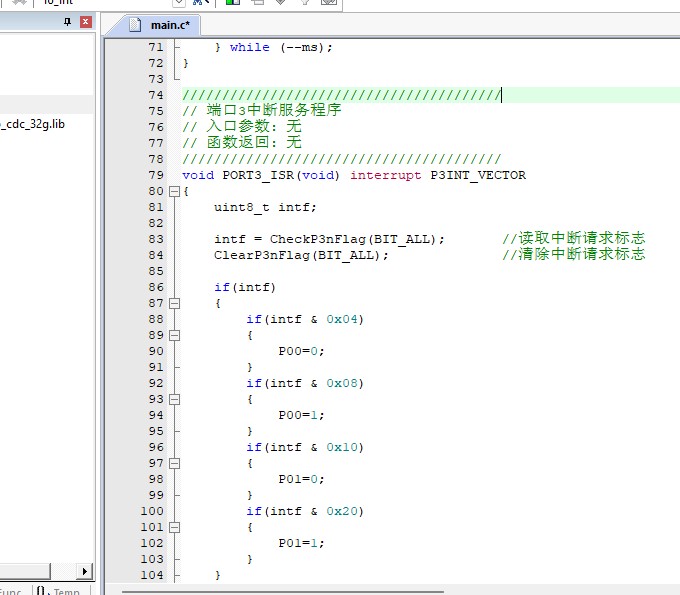This screenshot has width=680, height=595.
Task: Click the P00=1; statement
Action: (x=301, y=415)
